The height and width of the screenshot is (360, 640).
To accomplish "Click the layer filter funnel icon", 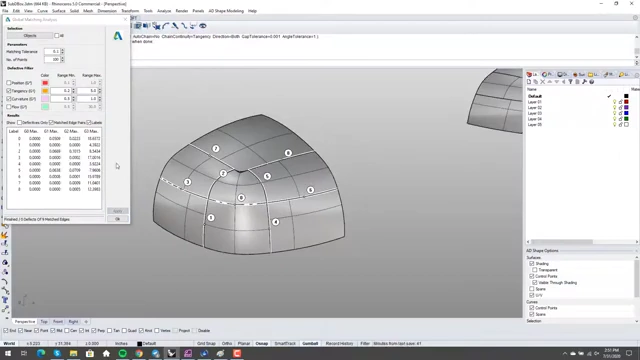I will [x=570, y=82].
